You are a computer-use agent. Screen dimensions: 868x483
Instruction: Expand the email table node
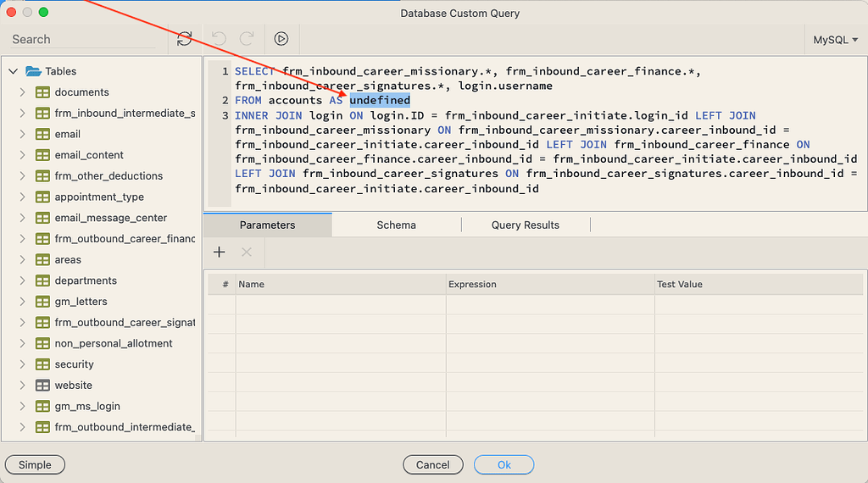[x=23, y=134]
